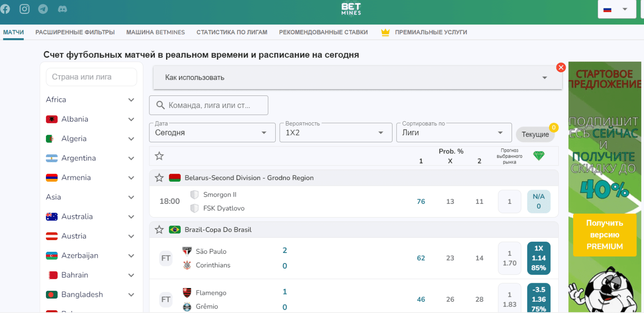Expand the Asia region chevron
The height and width of the screenshot is (313, 644).
(x=131, y=197)
